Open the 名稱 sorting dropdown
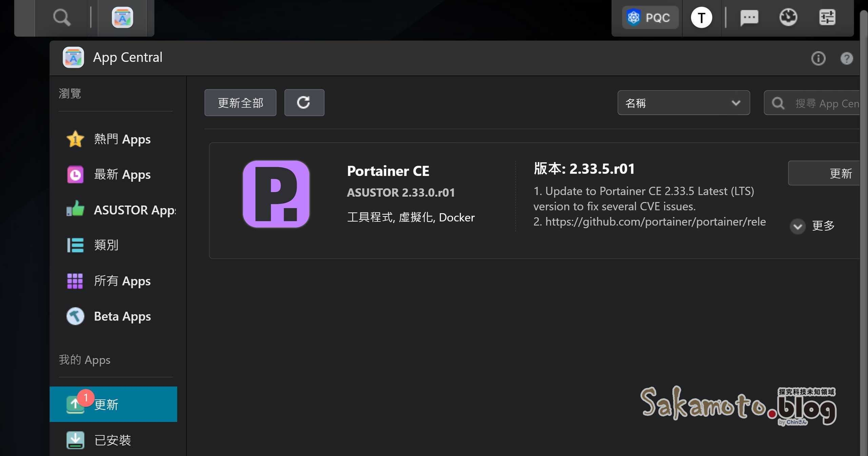 684,102
